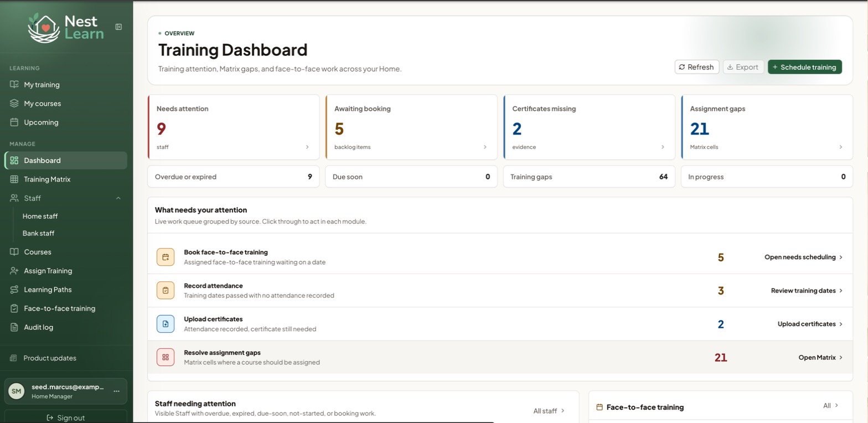Click the SM user avatar
This screenshot has height=423, width=868.
coord(17,391)
